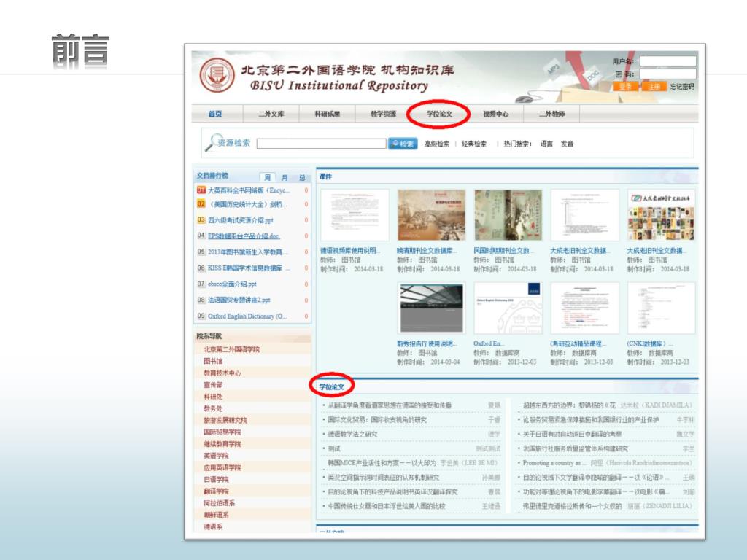
Task: Open thesis 德语教学法之研究
Action: pos(352,435)
